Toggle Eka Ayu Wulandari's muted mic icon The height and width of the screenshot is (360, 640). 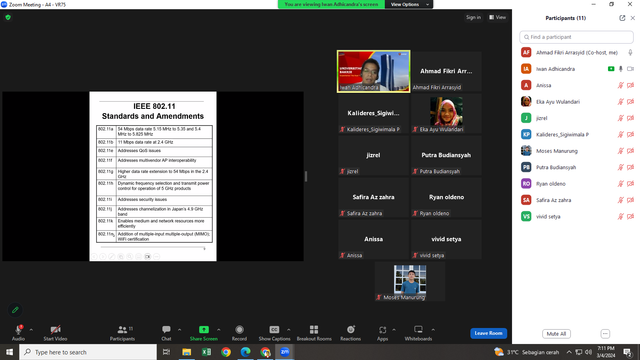[621, 102]
